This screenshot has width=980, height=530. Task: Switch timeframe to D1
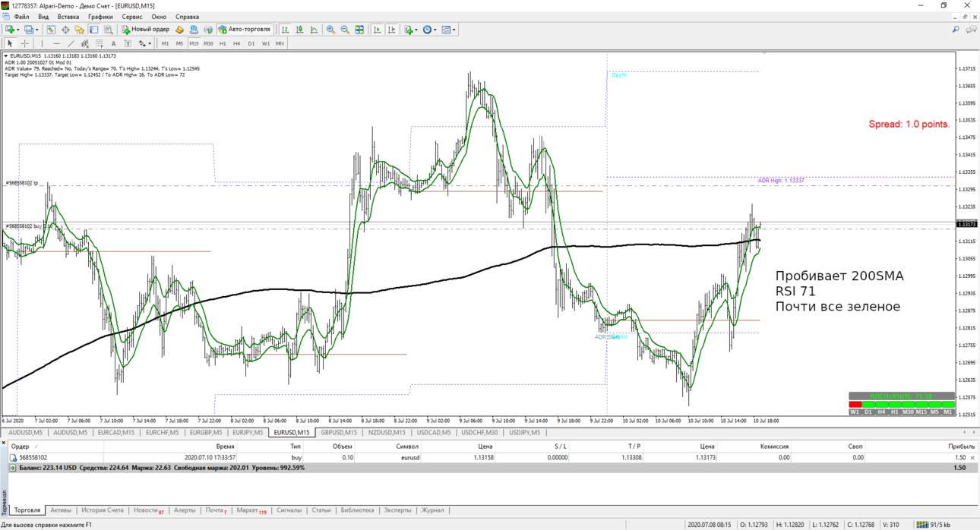(251, 43)
